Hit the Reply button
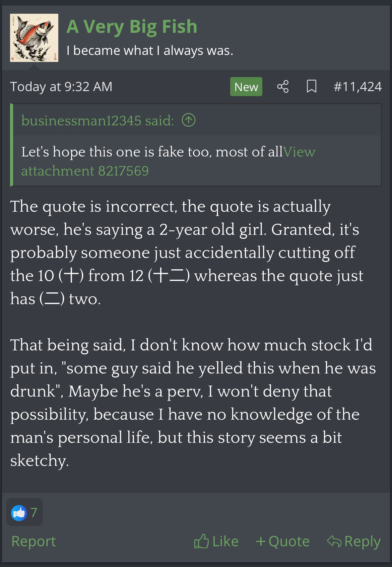Image resolution: width=392 pixels, height=567 pixels. (x=354, y=542)
